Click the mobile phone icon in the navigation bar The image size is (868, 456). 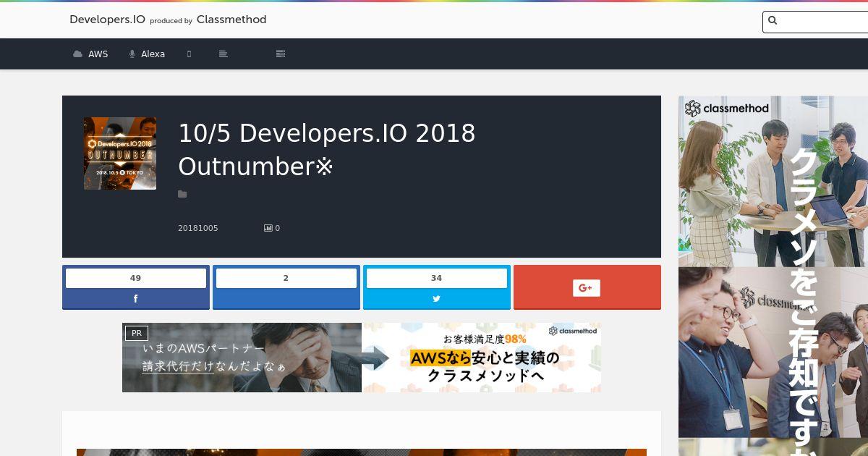190,54
